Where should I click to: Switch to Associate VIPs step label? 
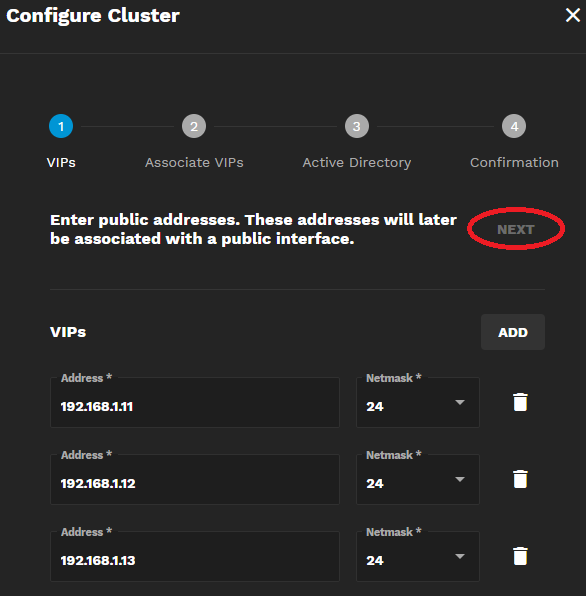[x=194, y=163]
